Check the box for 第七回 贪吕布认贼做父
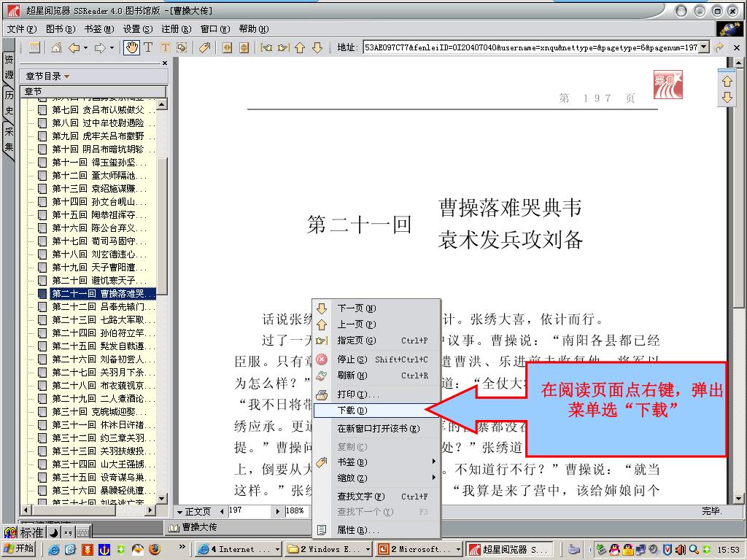 pos(42,110)
